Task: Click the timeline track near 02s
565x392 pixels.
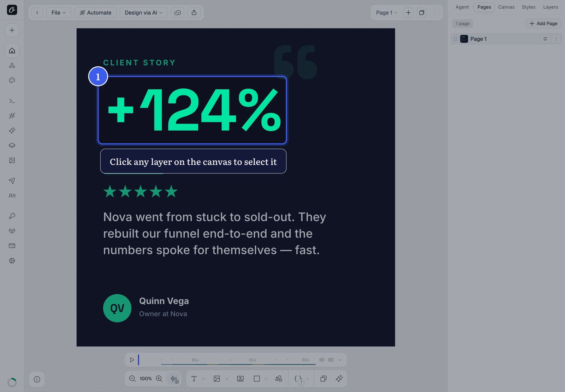Action: (305, 360)
